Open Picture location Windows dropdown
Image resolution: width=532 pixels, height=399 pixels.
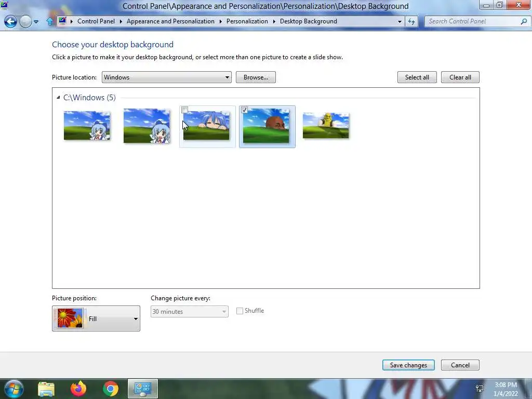click(167, 77)
